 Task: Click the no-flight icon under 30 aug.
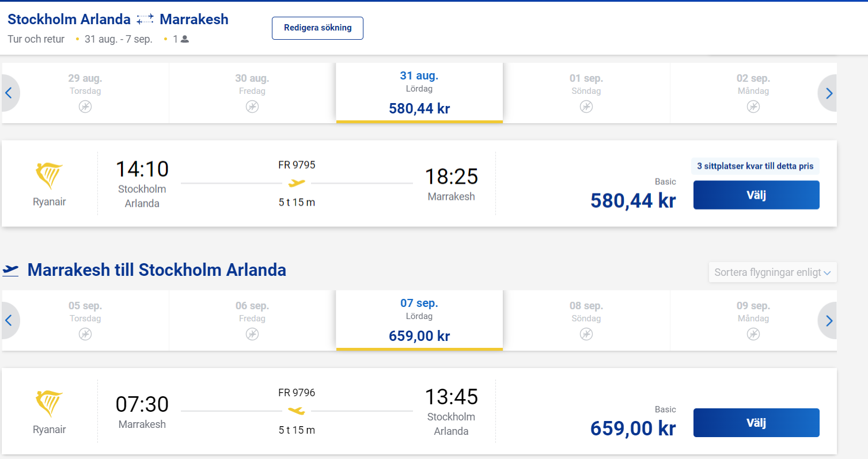click(x=252, y=107)
